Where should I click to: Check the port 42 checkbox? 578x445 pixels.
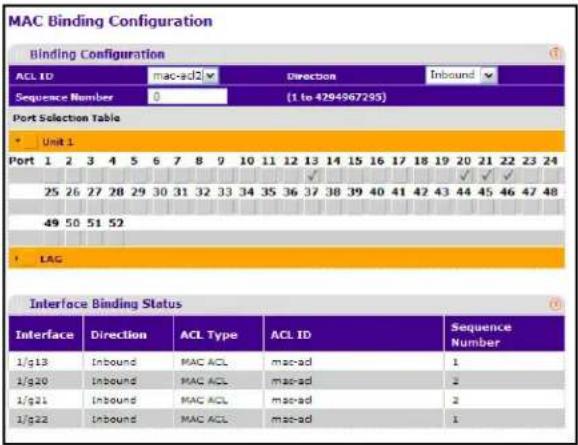coord(421,207)
